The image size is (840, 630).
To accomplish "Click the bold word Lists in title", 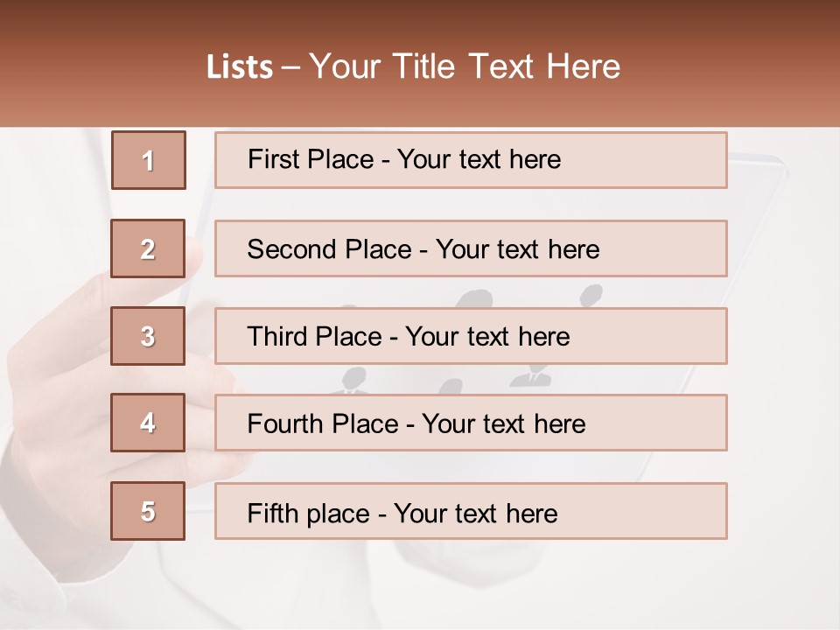I will [239, 67].
